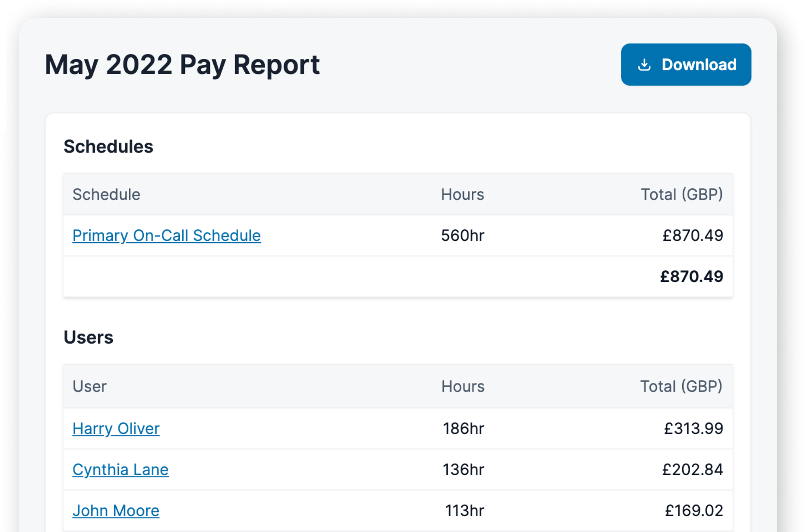Click the 560hr hours value
The height and width of the screenshot is (532, 805).
click(x=462, y=235)
